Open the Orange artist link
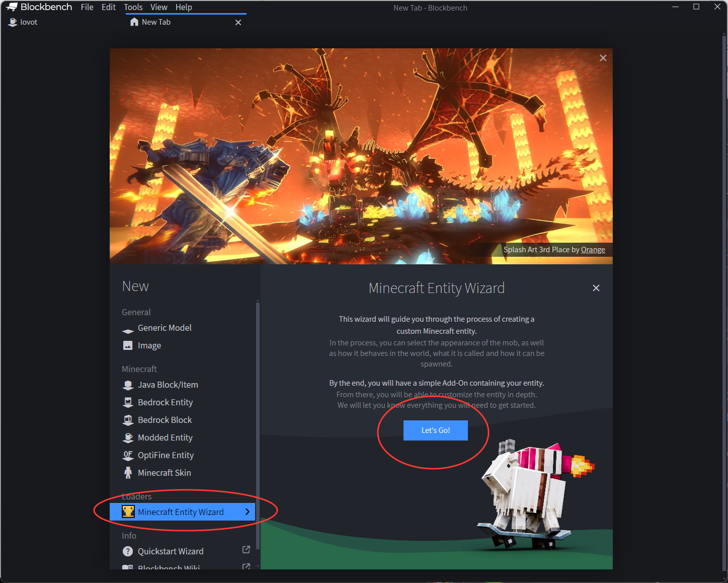Image resolution: width=728 pixels, height=583 pixels. coord(593,250)
